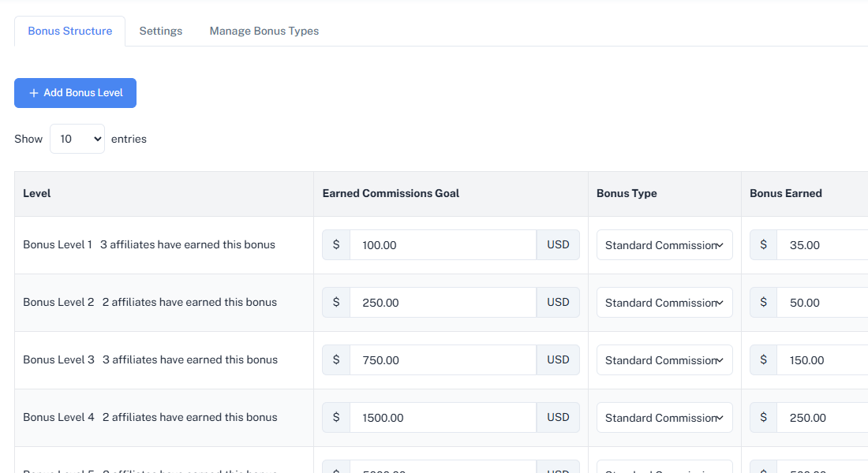Open Bonus Type dropdown for Bonus Level 1
Screen dimensions: 868x473
point(664,244)
